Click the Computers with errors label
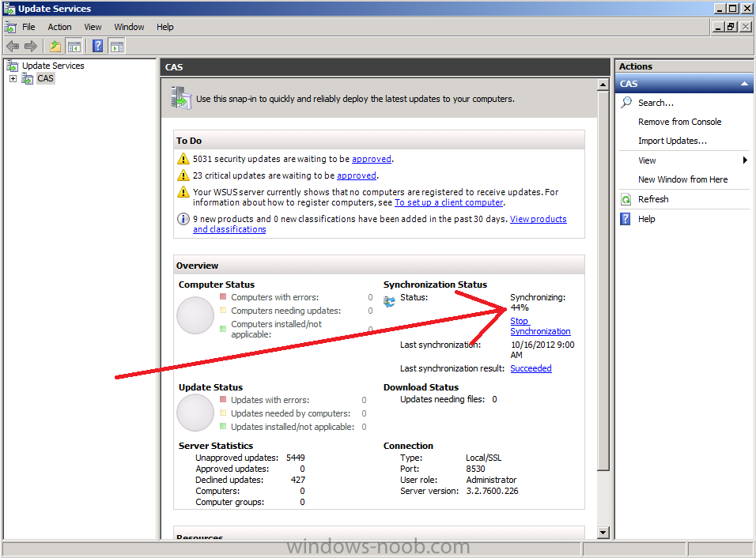 [275, 297]
